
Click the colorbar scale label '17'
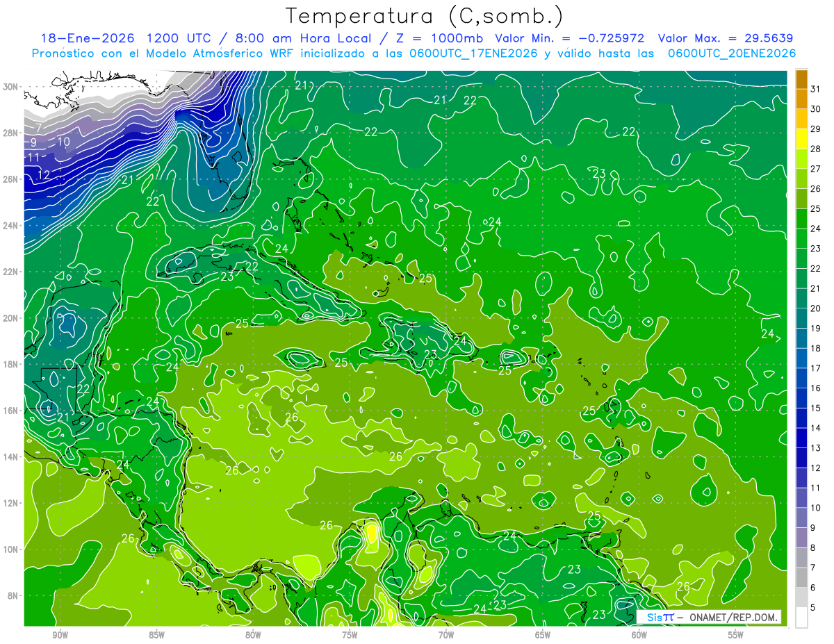click(x=816, y=368)
